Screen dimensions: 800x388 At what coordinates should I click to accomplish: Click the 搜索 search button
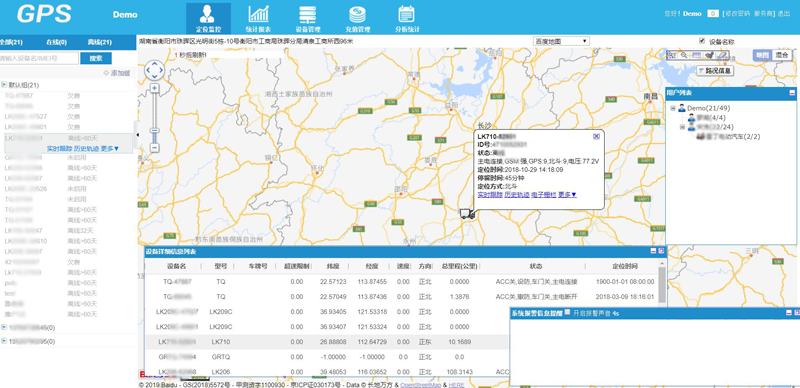coord(96,58)
